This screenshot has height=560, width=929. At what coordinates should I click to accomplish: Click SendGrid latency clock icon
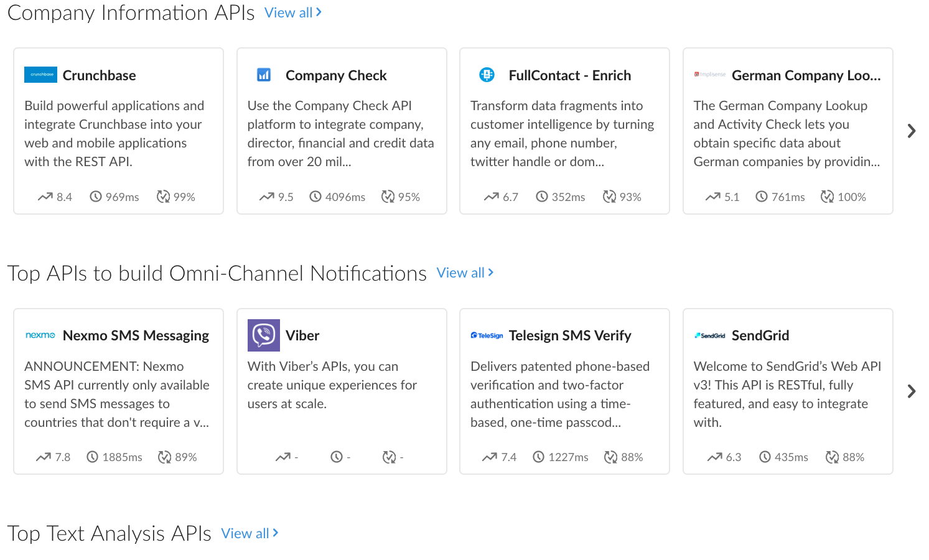765,457
